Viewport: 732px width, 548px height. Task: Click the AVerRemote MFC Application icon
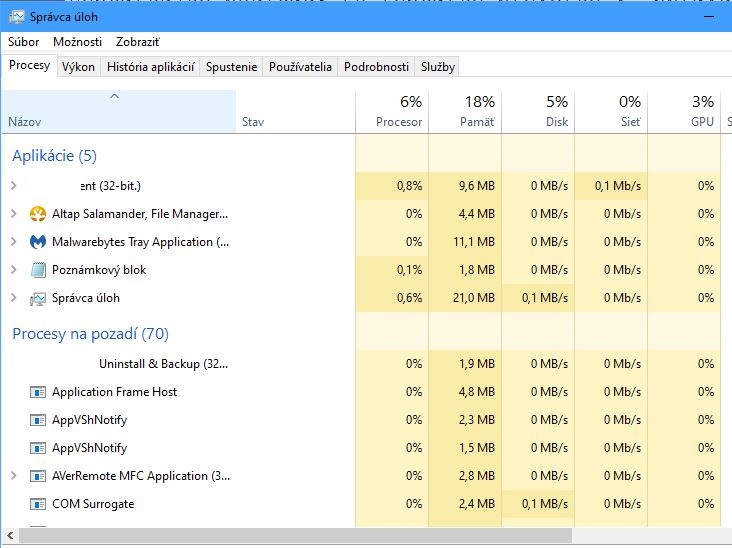click(38, 476)
